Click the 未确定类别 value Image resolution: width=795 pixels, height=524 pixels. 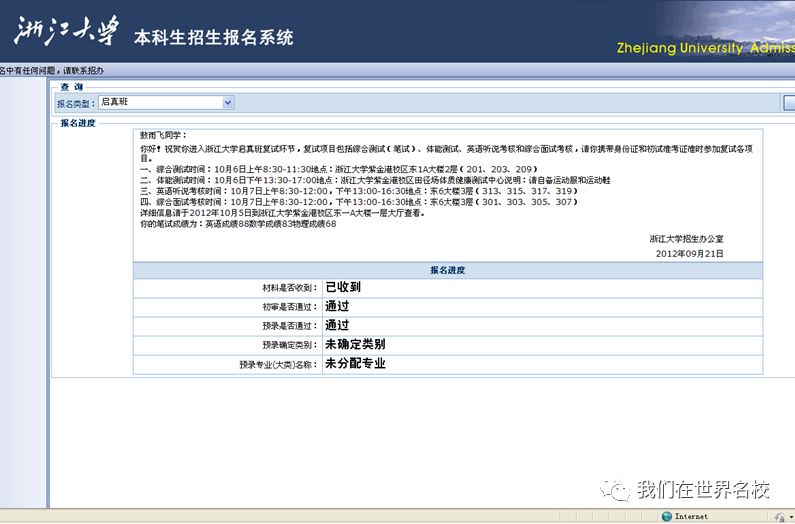click(x=355, y=344)
